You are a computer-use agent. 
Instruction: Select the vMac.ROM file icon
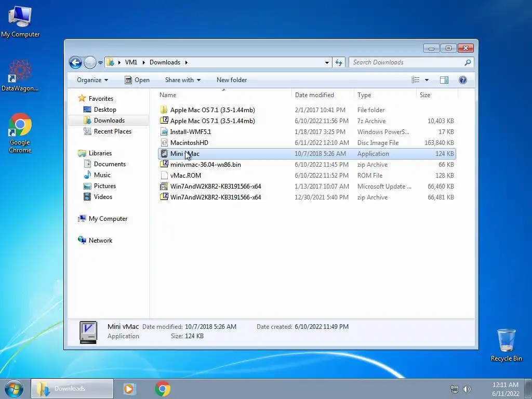(x=164, y=176)
